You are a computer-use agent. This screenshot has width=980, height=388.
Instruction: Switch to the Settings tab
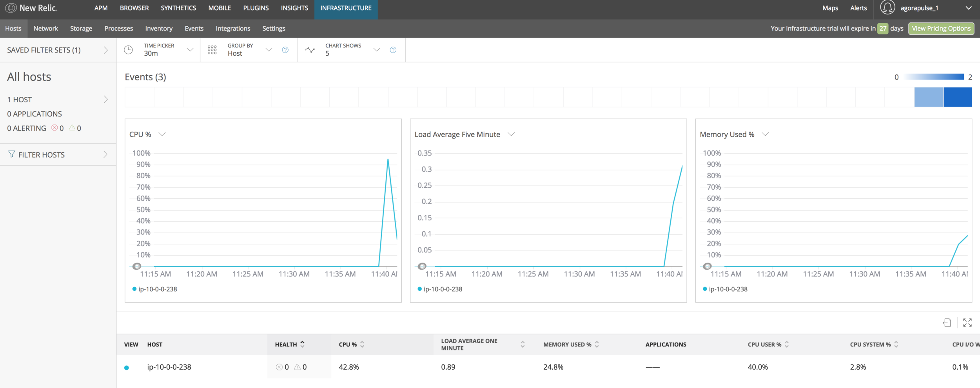[274, 28]
